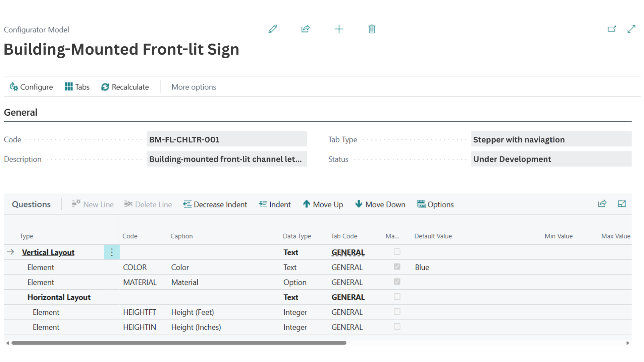The image size is (644, 362).
Task: Click Move Up arrow action
Action: click(323, 204)
